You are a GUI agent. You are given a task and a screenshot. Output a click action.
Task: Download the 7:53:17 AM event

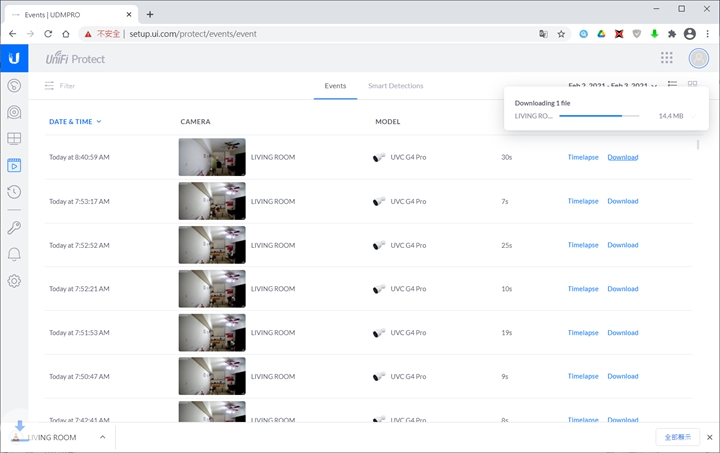coord(622,201)
